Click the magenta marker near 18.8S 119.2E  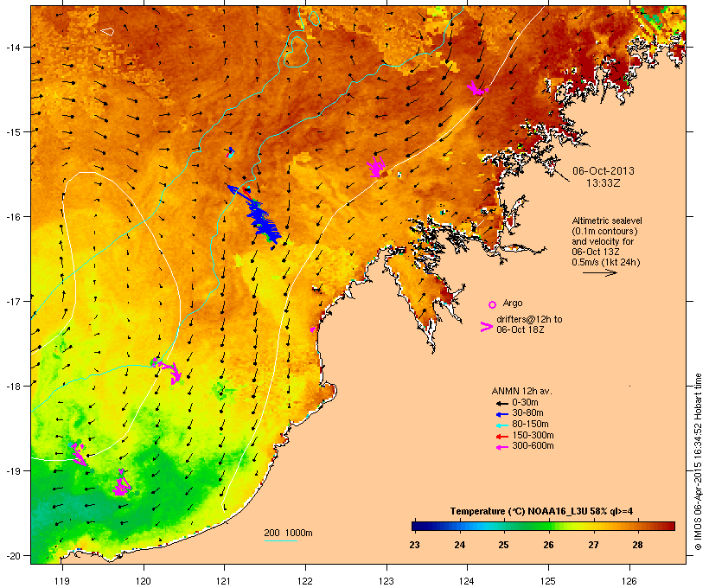(x=79, y=453)
